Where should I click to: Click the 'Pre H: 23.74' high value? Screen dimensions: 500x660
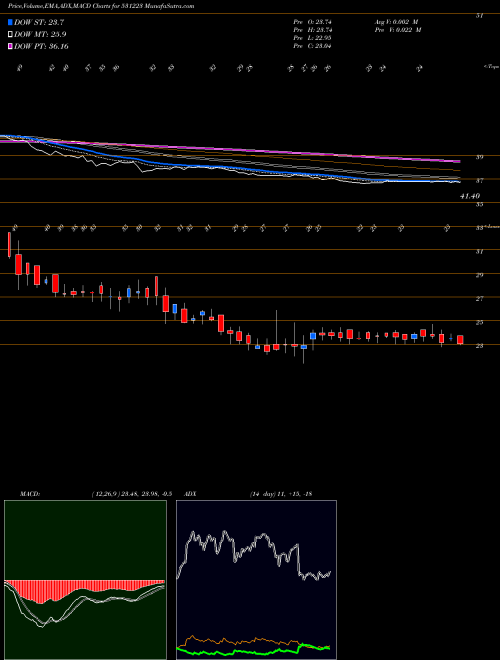click(312, 30)
